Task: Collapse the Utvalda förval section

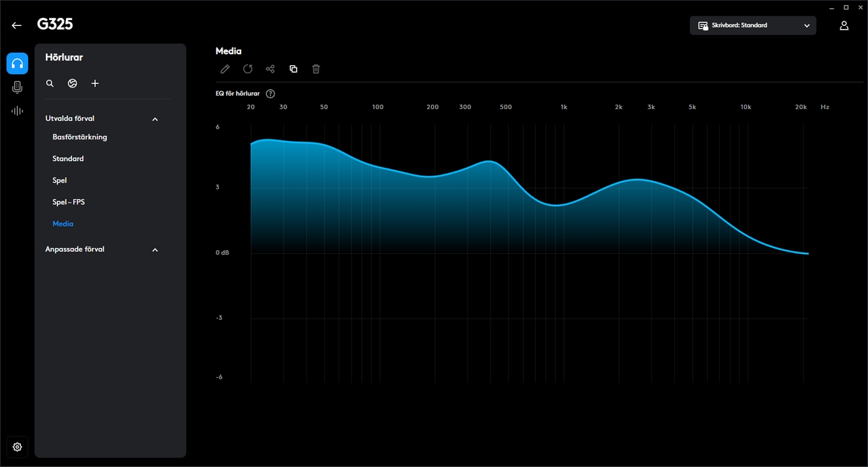Action: pyautogui.click(x=155, y=120)
